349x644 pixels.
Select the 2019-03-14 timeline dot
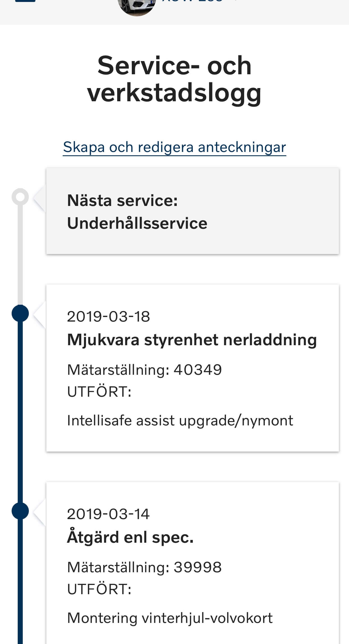pos(20,511)
